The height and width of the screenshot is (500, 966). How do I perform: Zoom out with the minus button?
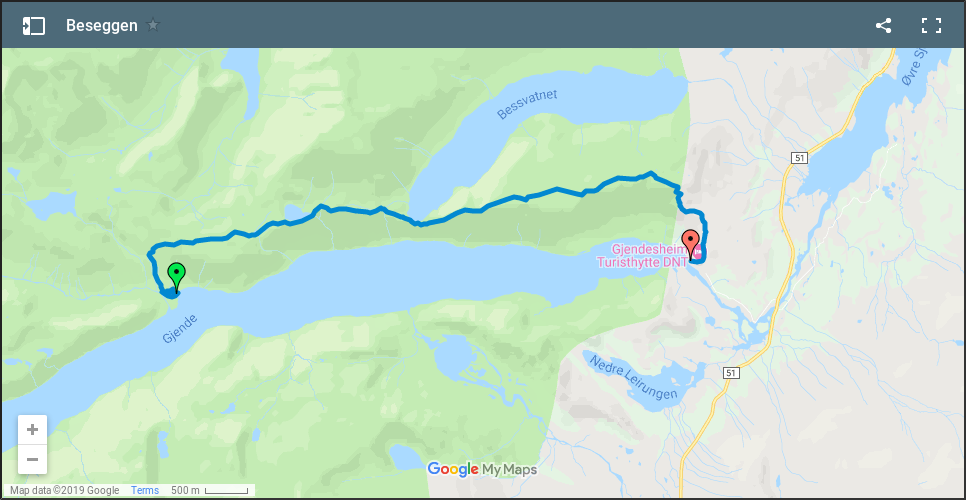pos(33,459)
